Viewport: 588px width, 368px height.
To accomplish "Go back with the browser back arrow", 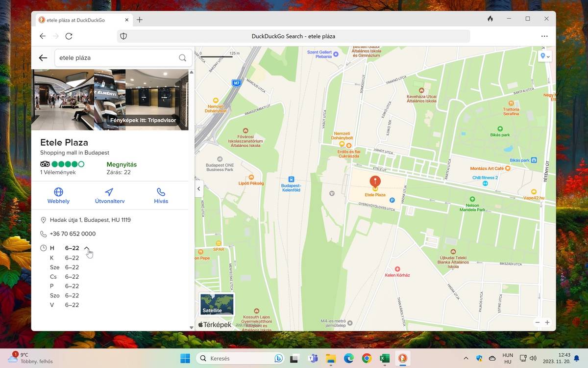I will [x=43, y=36].
